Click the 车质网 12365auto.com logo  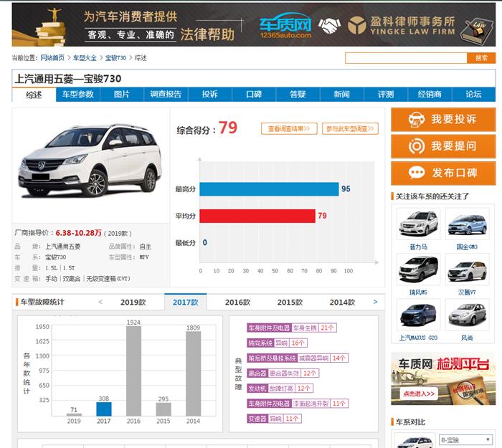(x=285, y=26)
